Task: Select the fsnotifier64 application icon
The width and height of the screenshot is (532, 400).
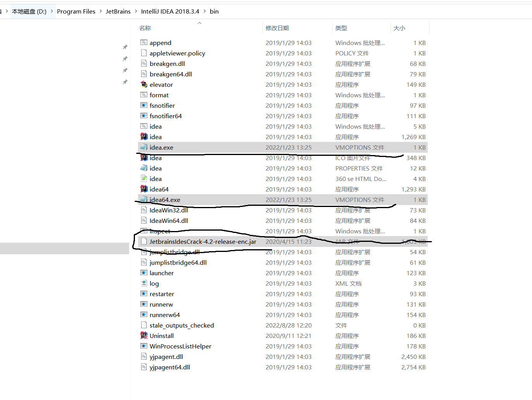Action: 144,116
